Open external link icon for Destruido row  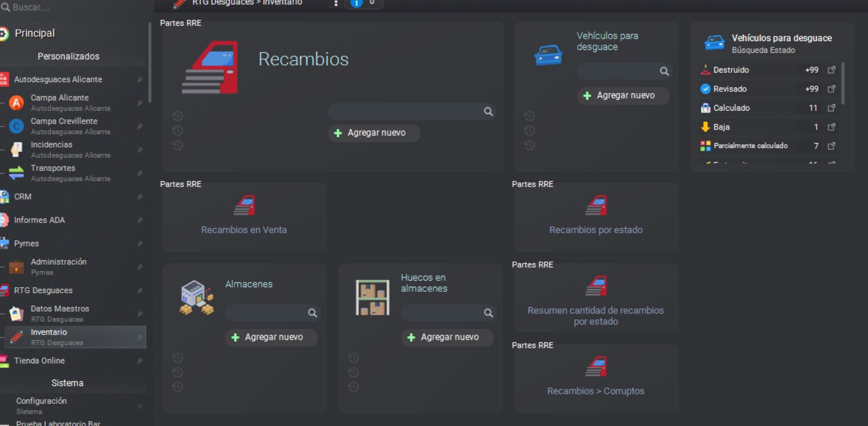(x=831, y=70)
